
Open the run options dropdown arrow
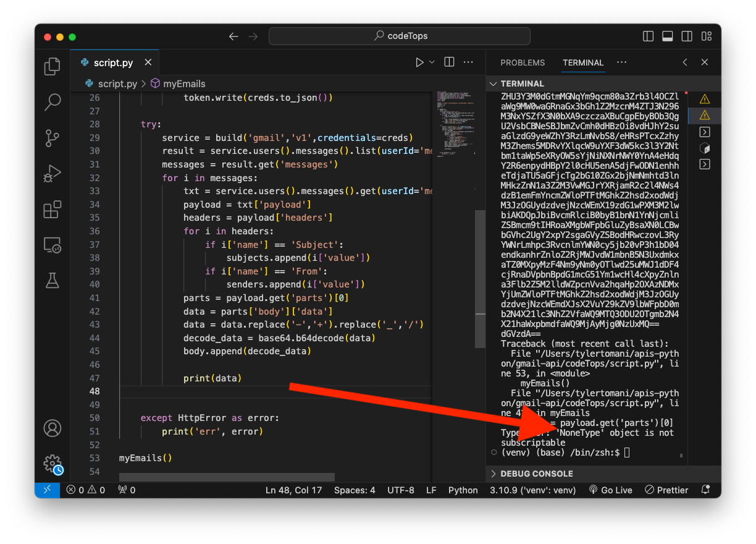(x=432, y=62)
